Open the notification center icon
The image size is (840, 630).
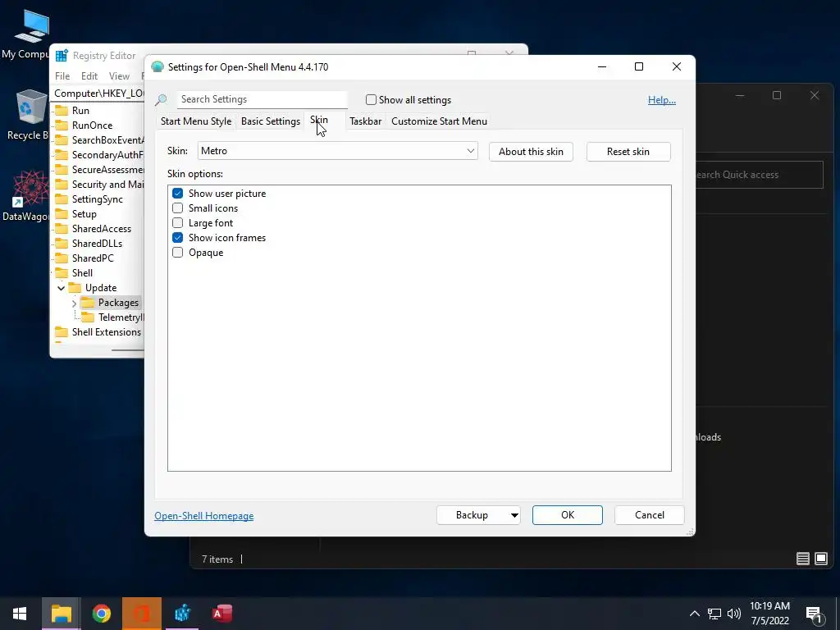tap(815, 614)
